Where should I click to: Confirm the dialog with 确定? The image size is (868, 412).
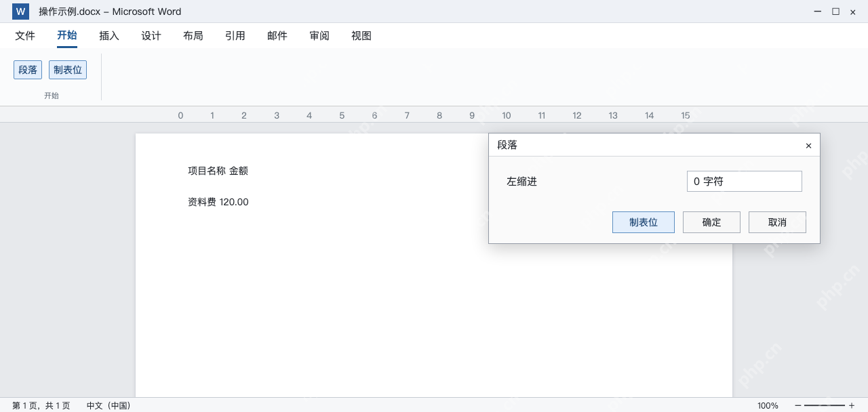pyautogui.click(x=711, y=222)
